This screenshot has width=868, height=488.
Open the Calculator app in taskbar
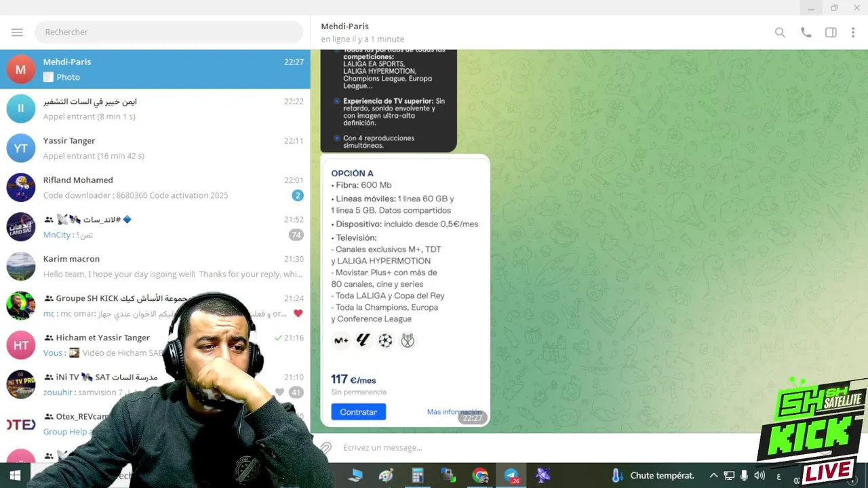pos(417,476)
